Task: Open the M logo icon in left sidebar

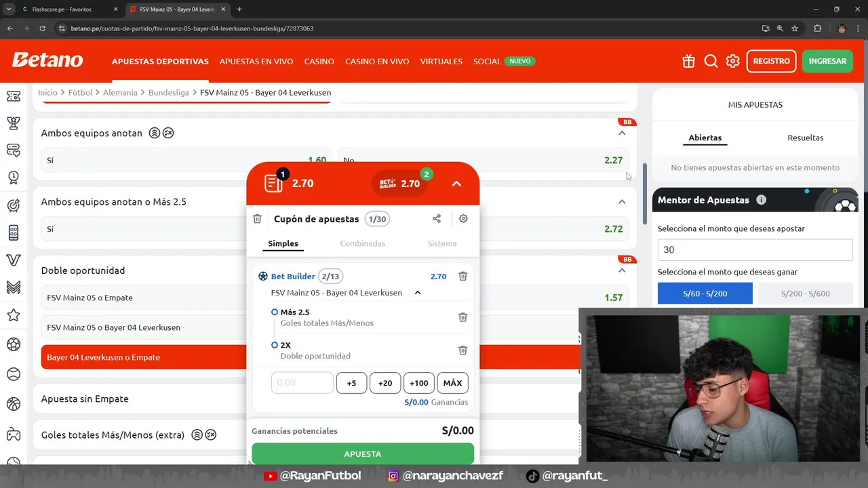Action: pos(13,287)
